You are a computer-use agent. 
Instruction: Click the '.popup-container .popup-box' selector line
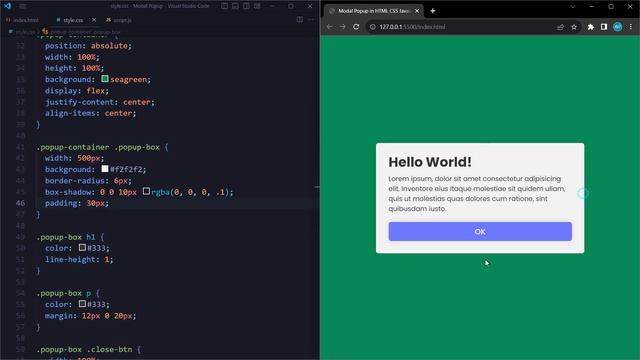(x=102, y=147)
